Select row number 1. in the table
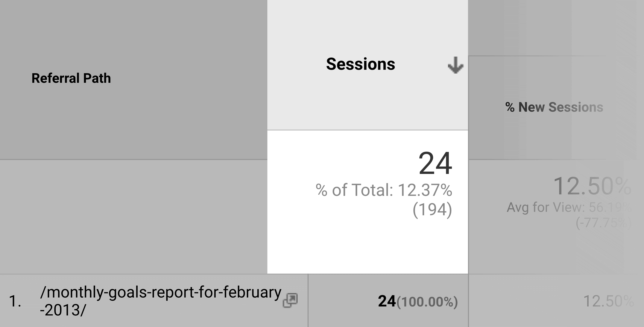This screenshot has height=327, width=644. point(15,301)
